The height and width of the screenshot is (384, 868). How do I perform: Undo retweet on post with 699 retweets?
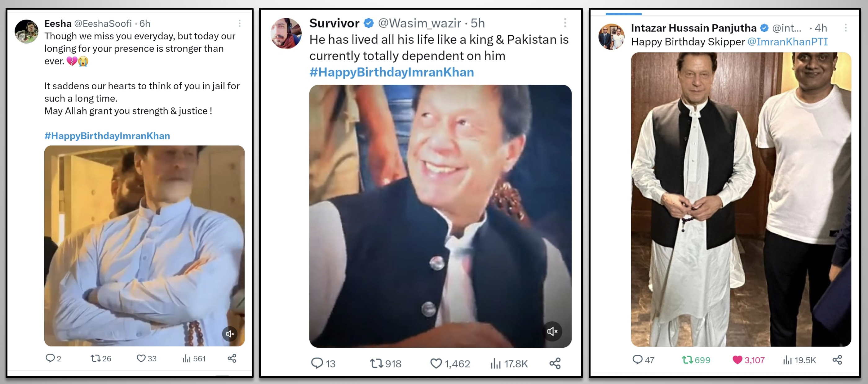pyautogui.click(x=687, y=360)
